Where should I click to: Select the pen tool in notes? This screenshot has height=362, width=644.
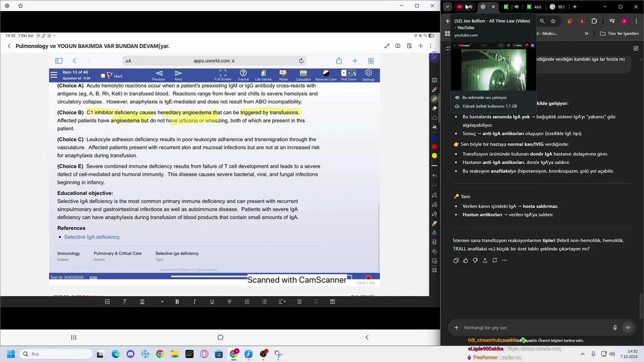click(435, 90)
